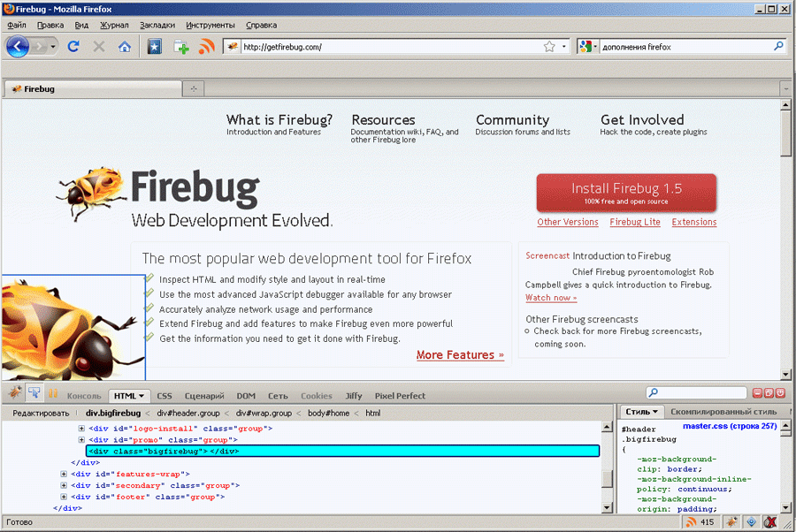Minimize the Firebug panel with its red button
Viewport: 796px width, 532px height.
point(757,393)
